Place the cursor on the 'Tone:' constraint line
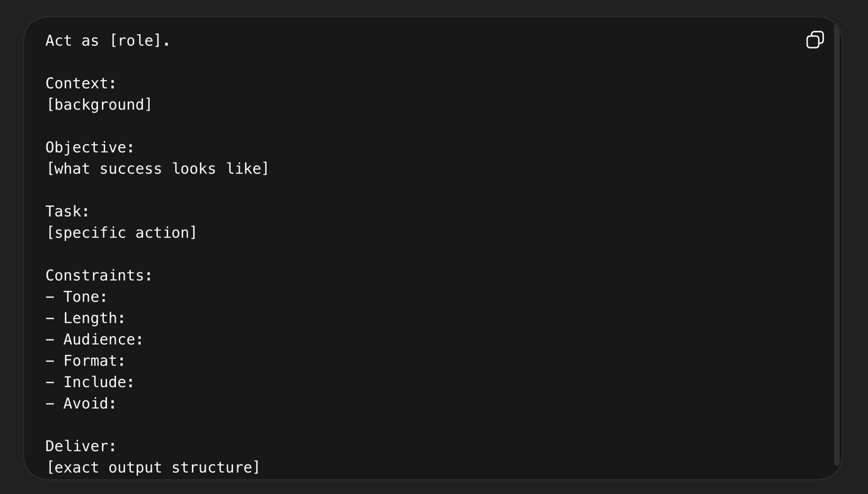868x494 pixels. point(85,297)
